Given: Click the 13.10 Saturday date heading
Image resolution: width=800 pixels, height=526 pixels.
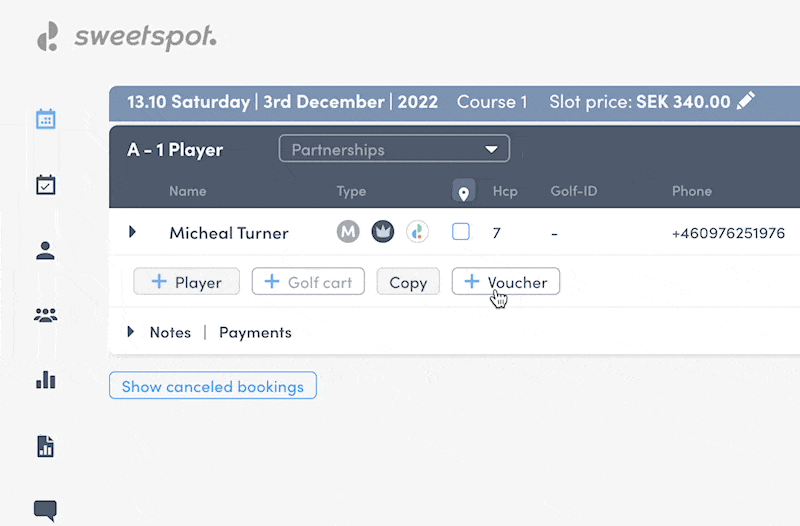Looking at the screenshot, I should (x=282, y=102).
